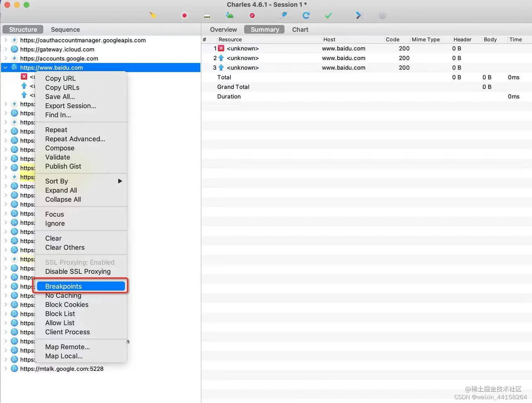Collapse the www.baidu.com tree node

(6, 68)
